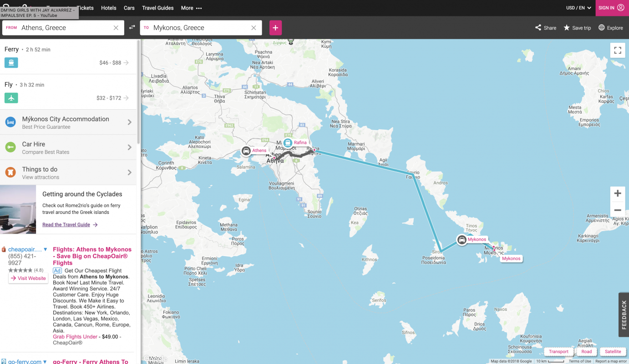Click the cheapoair advertiser link
This screenshot has height=364, width=629.
pos(25,249)
